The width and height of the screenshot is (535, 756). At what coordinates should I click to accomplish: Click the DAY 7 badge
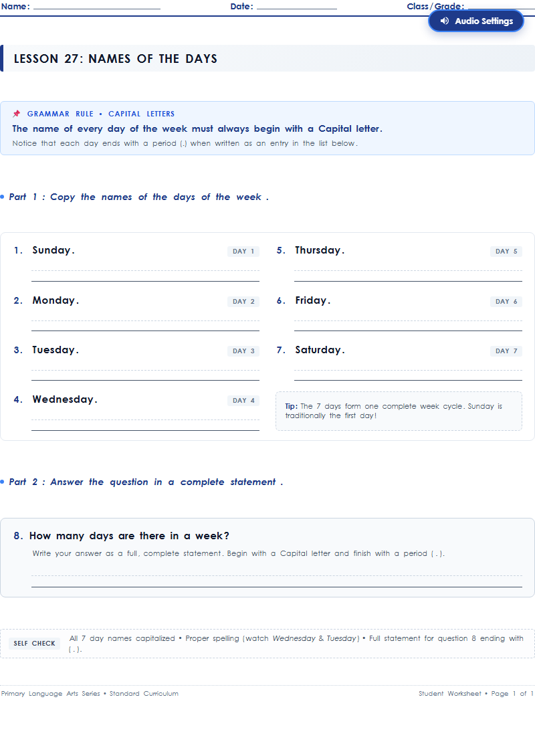506,351
